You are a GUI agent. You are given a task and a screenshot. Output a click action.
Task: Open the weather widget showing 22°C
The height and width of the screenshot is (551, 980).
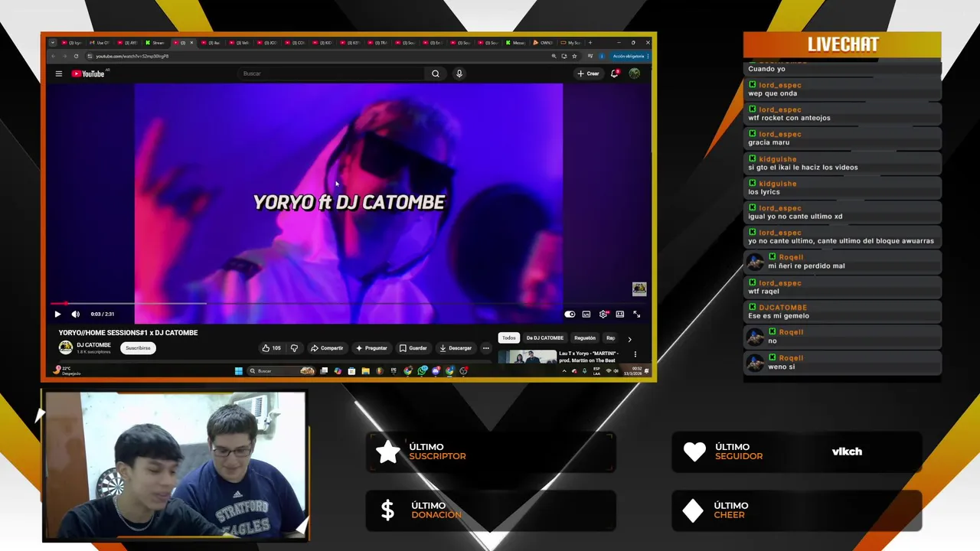(66, 370)
